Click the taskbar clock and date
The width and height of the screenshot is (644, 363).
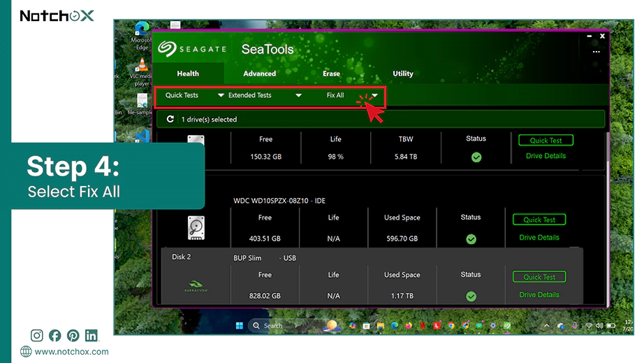[x=629, y=326]
